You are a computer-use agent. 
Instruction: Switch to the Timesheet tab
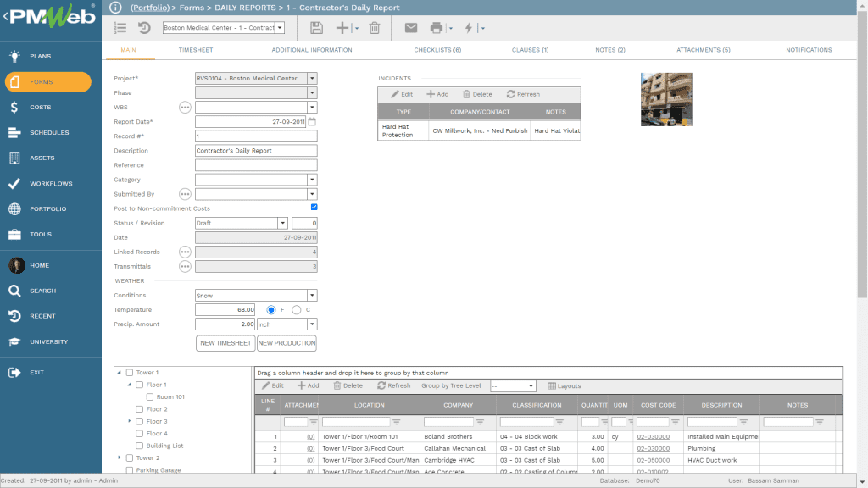click(196, 50)
